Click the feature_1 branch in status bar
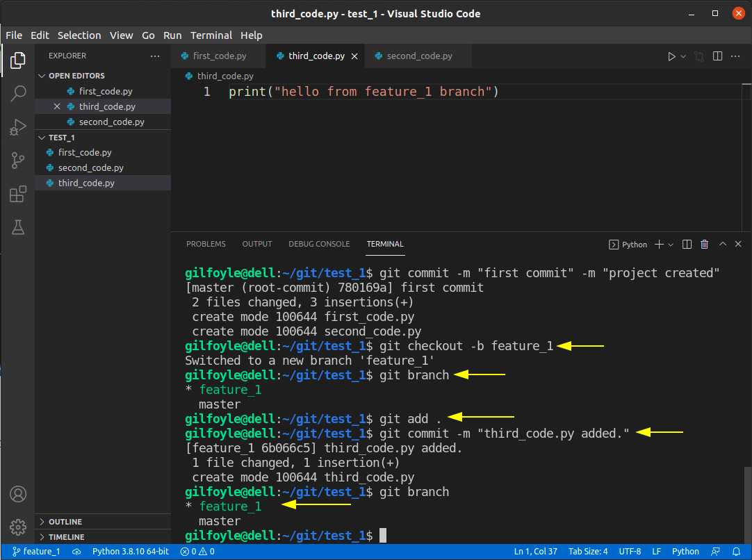The width and height of the screenshot is (752, 560). coord(36,552)
